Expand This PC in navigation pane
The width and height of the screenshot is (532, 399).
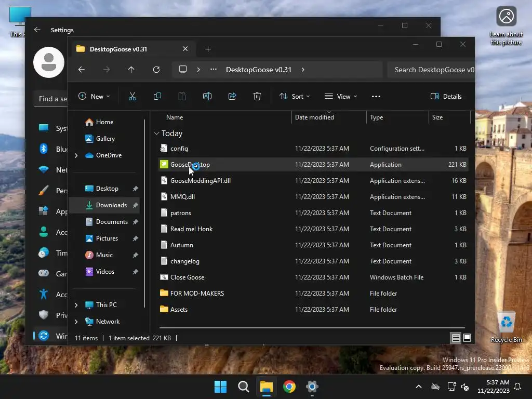(76, 305)
